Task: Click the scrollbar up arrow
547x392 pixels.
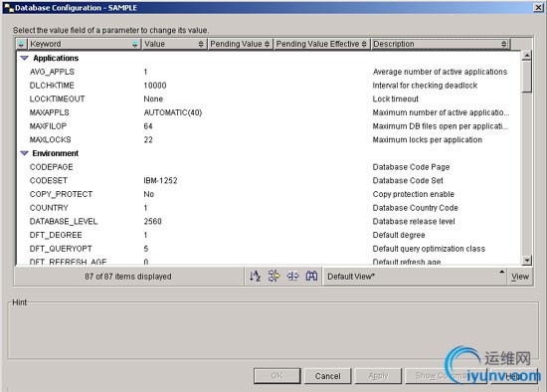Action: [526, 56]
